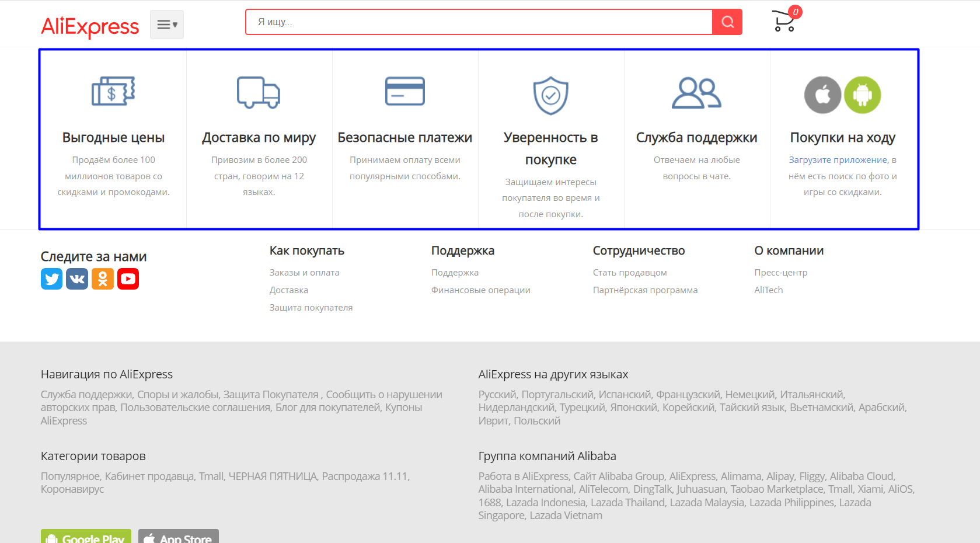Screen dimensions: 980x543
Task: Open Работа в AliExpress link
Action: tap(523, 476)
